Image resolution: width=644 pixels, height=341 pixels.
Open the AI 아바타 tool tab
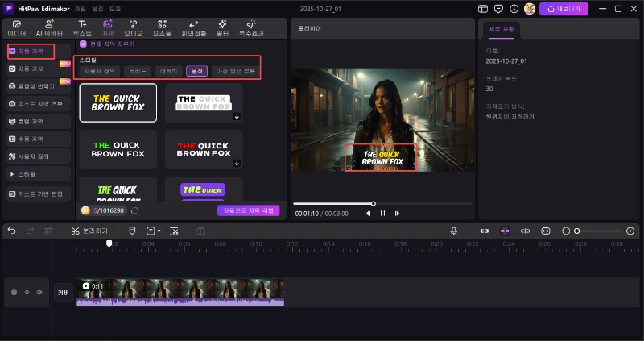point(49,28)
